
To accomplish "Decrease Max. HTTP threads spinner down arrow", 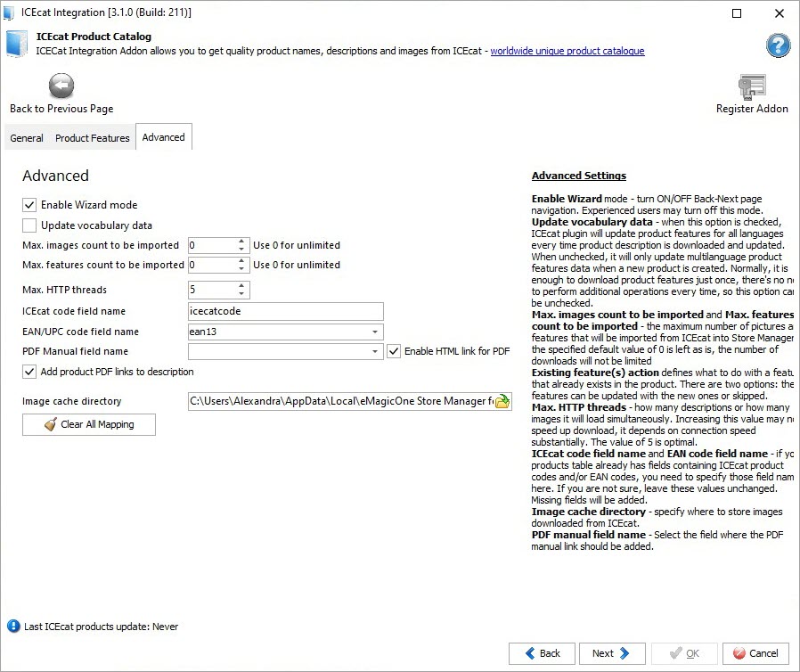I will pos(241,293).
